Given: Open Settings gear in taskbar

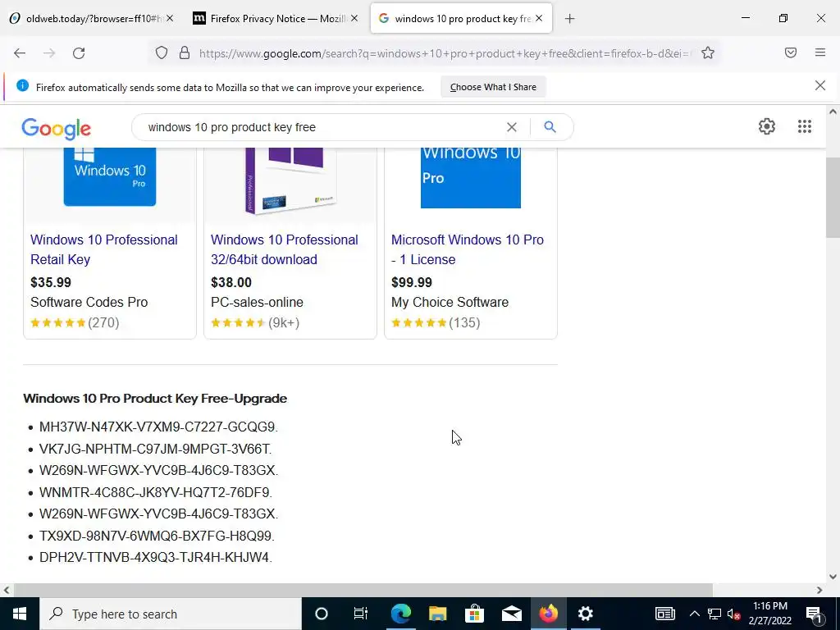Looking at the screenshot, I should 586,614.
